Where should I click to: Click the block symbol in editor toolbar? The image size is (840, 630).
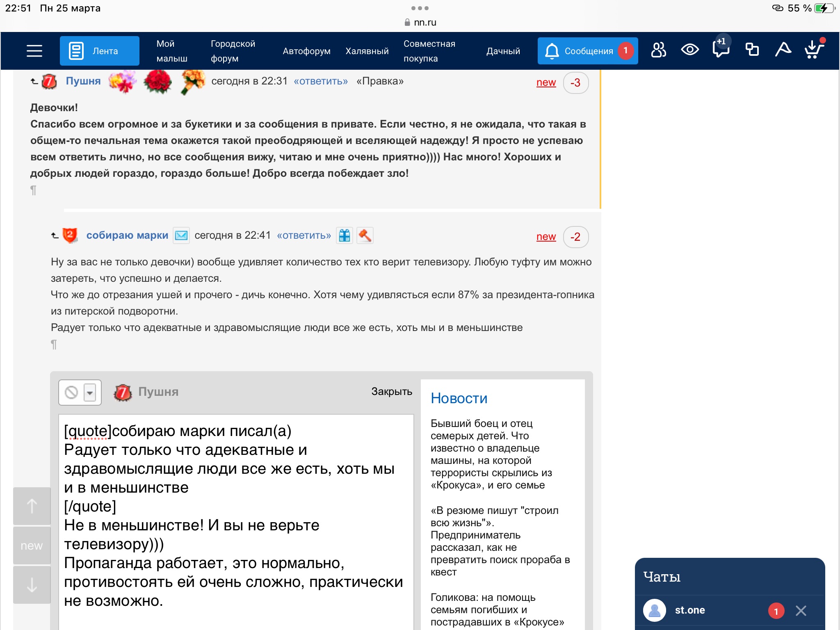[71, 393]
